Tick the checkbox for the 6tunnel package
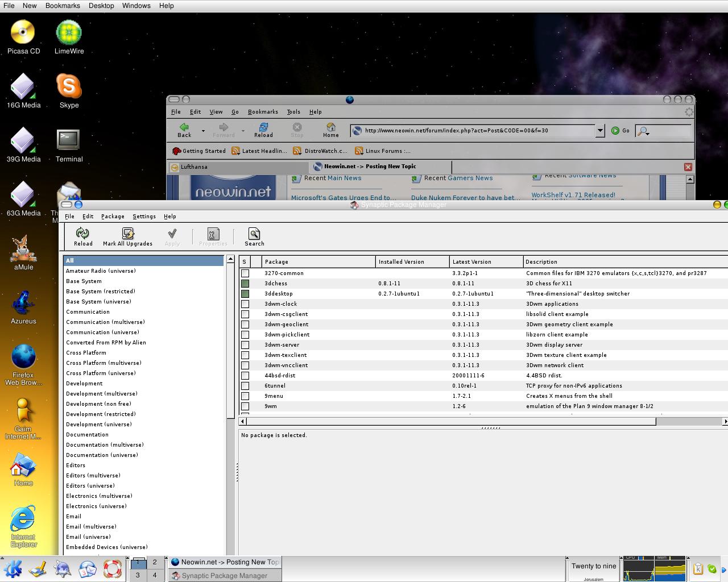Viewport: 728px width, 582px height. pyautogui.click(x=245, y=385)
